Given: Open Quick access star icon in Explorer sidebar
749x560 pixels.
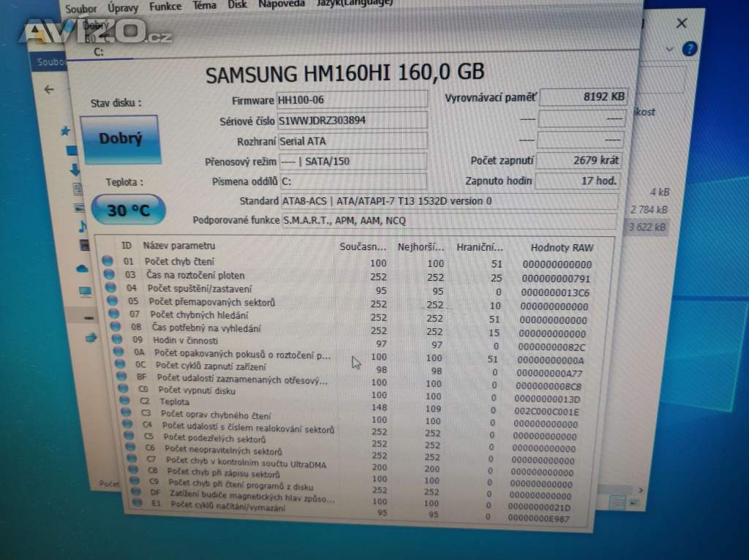Looking at the screenshot, I should tap(65, 130).
